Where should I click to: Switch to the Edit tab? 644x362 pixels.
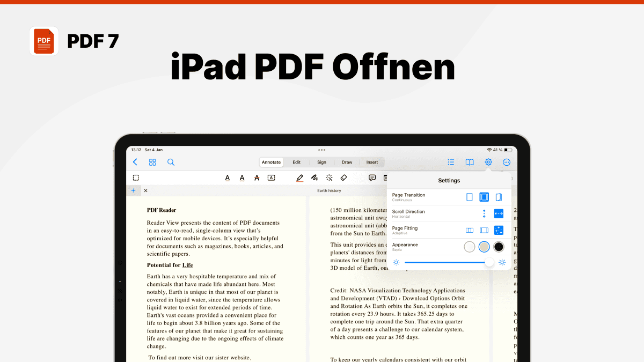(x=296, y=162)
